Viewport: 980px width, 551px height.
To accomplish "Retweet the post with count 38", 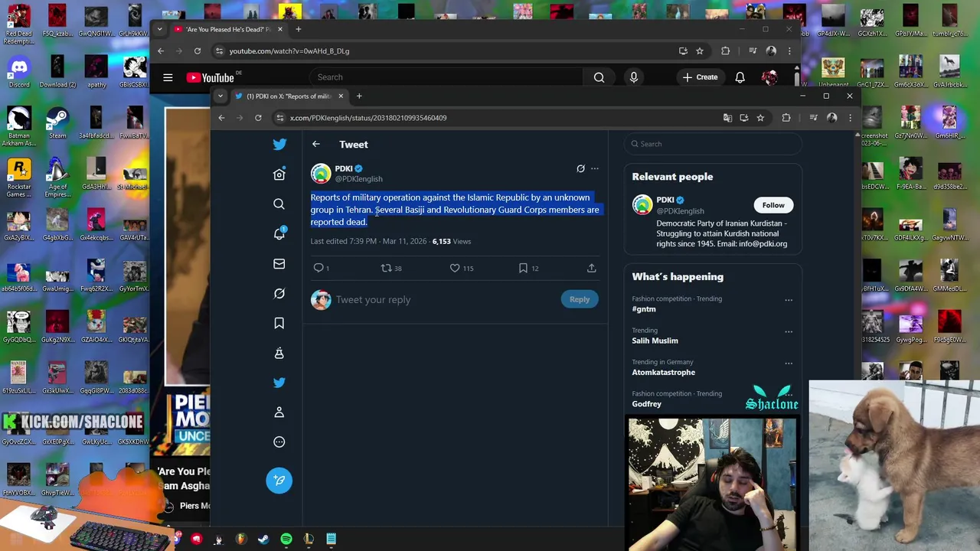I will (x=391, y=268).
